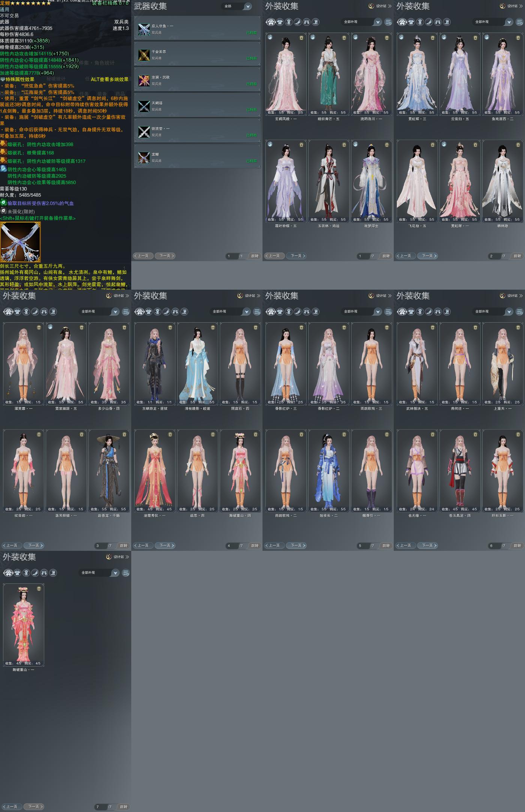Click the page number field showing 2
Viewport: 525px width, 812px height.
pyautogui.click(x=494, y=256)
